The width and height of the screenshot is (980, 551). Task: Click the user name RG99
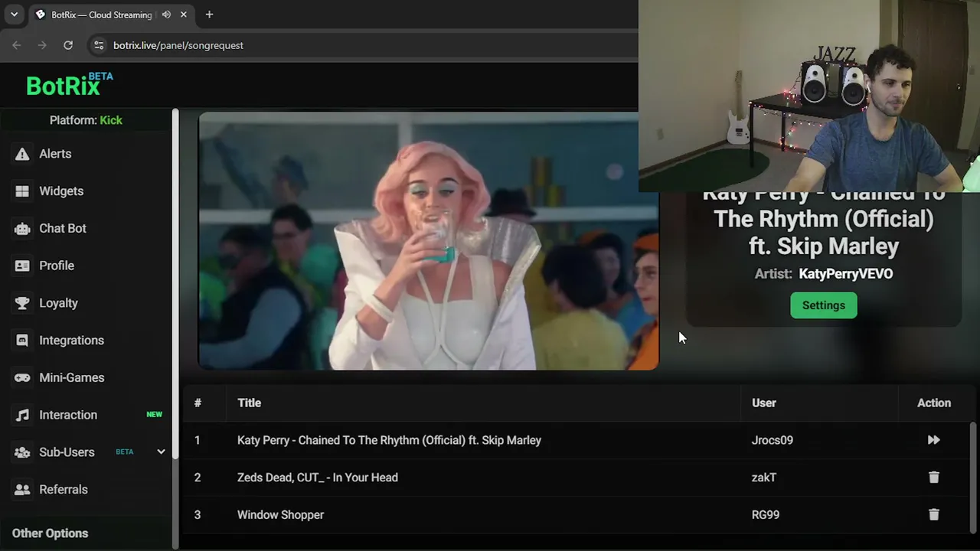(x=766, y=515)
